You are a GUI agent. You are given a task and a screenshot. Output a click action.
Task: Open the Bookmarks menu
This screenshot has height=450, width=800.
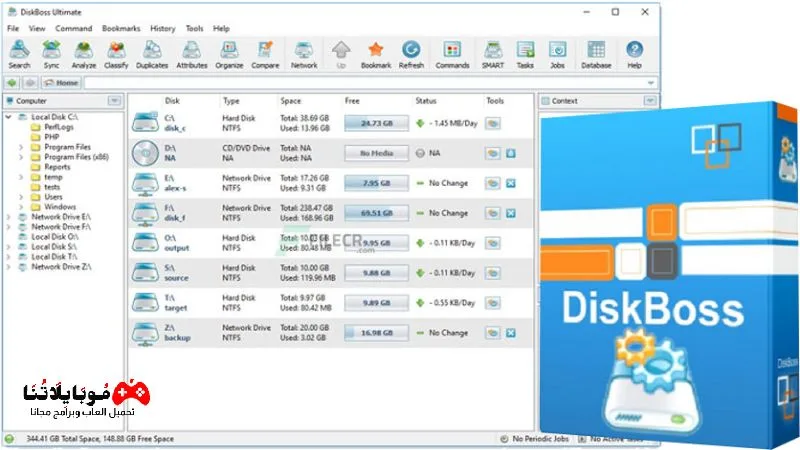pyautogui.click(x=121, y=29)
